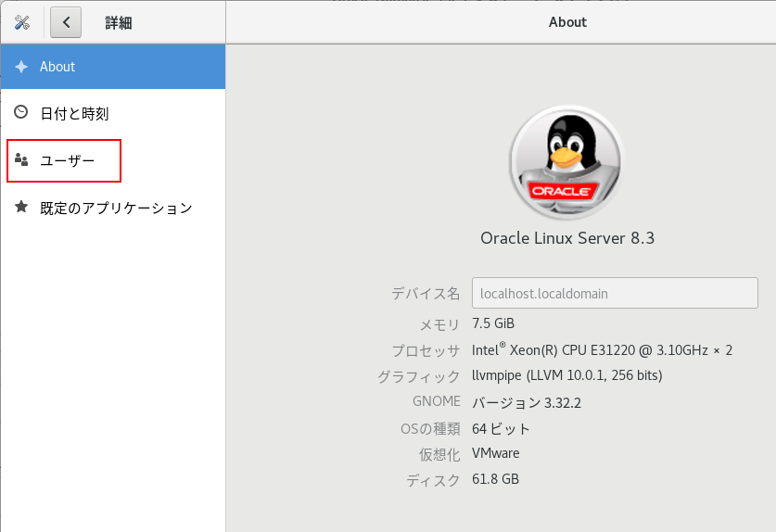Image resolution: width=776 pixels, height=532 pixels.
Task: Go back using the arrow button
Action: 66,22
